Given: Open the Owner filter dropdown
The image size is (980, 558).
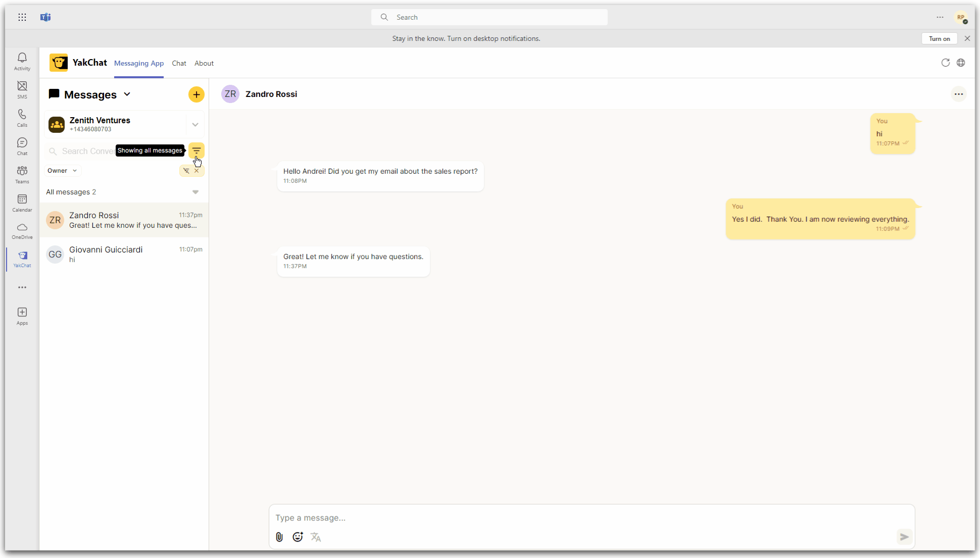Looking at the screenshot, I should [x=62, y=171].
